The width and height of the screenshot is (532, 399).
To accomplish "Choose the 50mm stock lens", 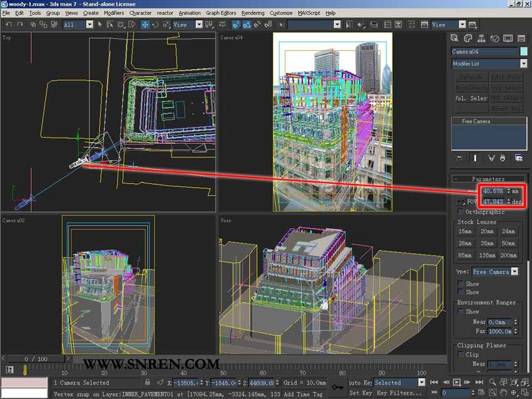I will [508, 243].
